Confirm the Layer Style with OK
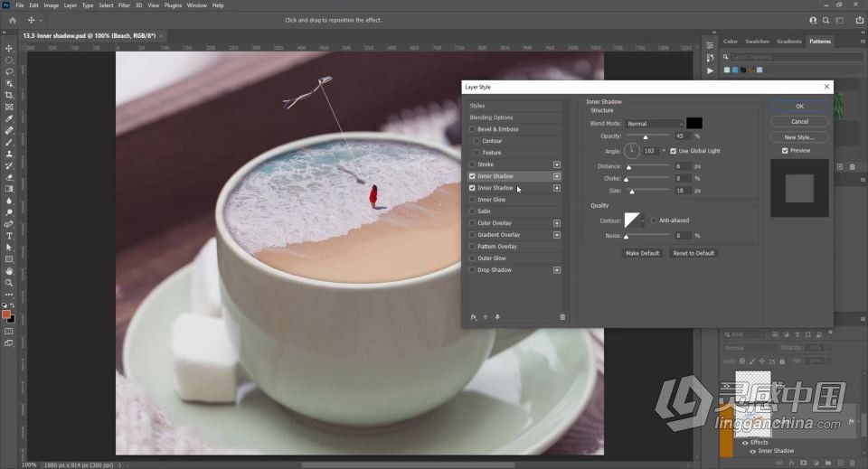 click(799, 107)
